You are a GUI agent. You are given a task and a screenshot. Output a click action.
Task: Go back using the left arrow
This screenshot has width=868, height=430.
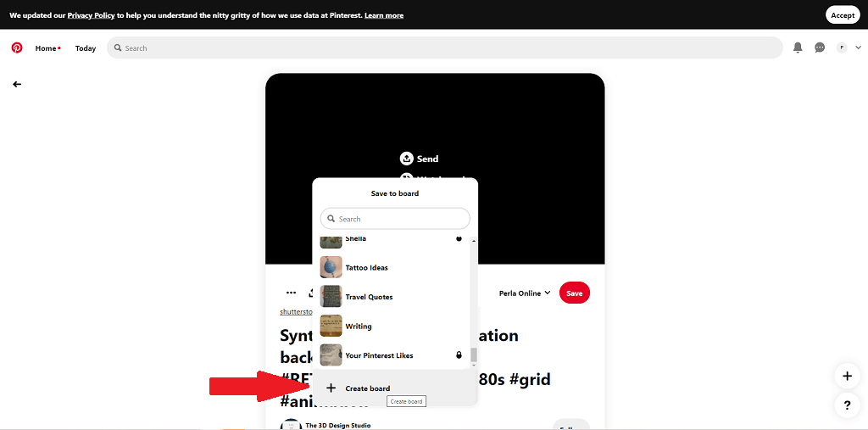(x=17, y=84)
